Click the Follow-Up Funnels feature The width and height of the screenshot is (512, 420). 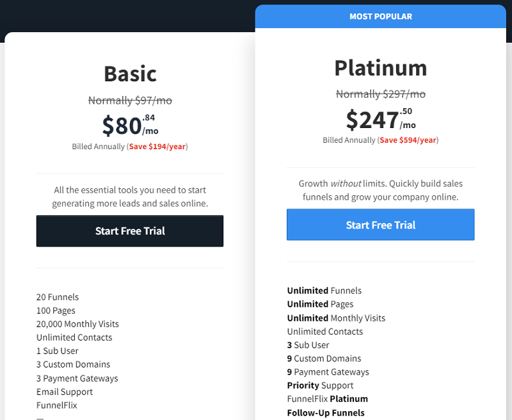(326, 413)
